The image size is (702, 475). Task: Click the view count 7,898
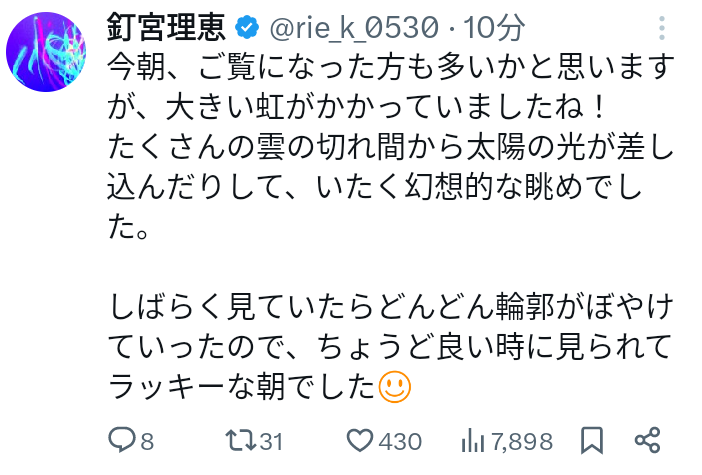(x=523, y=441)
